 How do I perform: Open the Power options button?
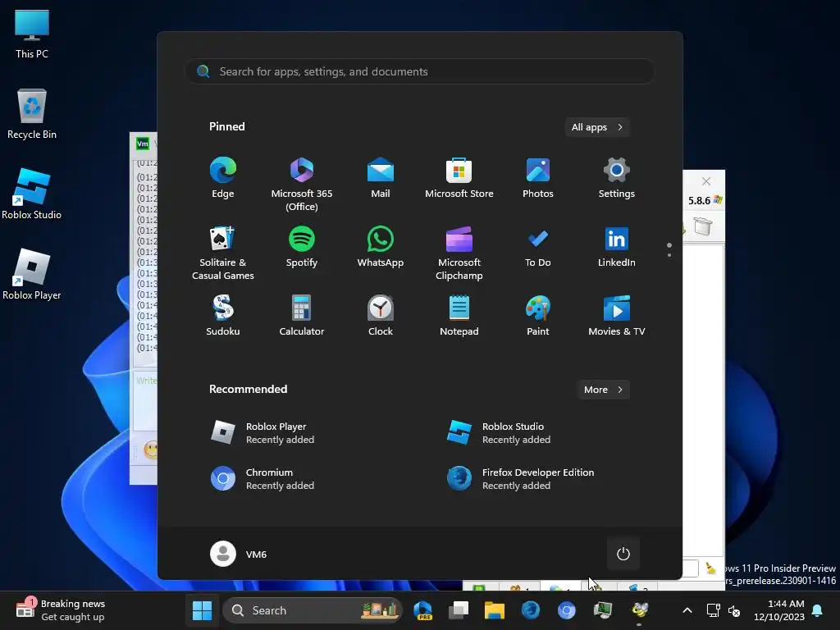pyautogui.click(x=623, y=554)
